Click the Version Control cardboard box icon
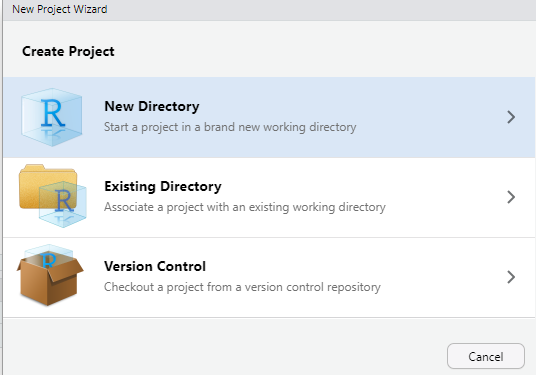 pyautogui.click(x=50, y=275)
